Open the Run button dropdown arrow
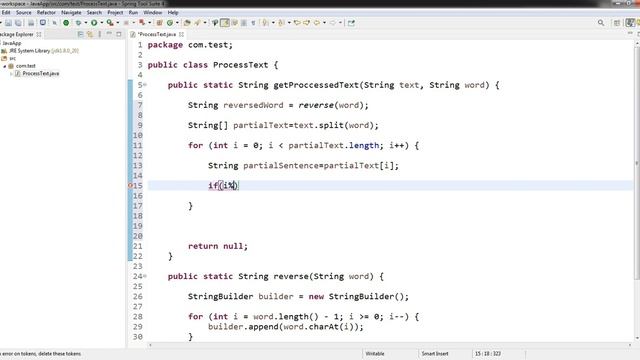Image resolution: width=640 pixels, height=360 pixels. [x=102, y=23]
